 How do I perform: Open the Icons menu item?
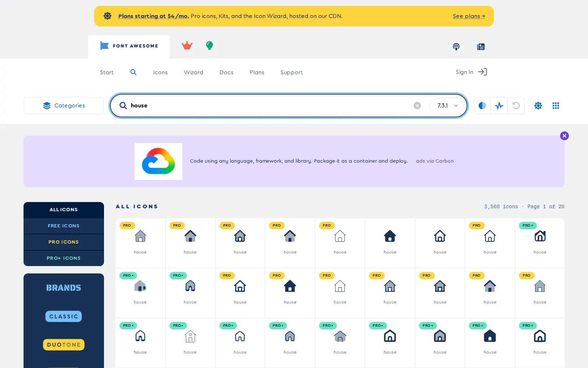pos(160,72)
